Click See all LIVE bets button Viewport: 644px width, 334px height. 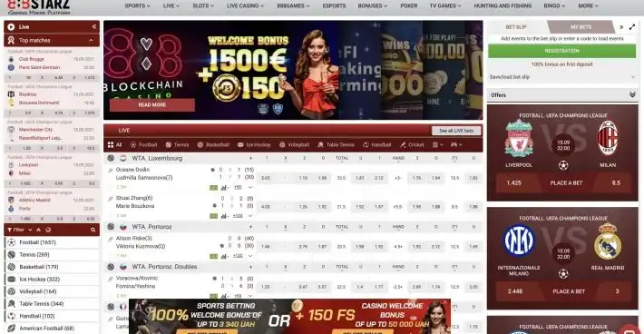456,131
